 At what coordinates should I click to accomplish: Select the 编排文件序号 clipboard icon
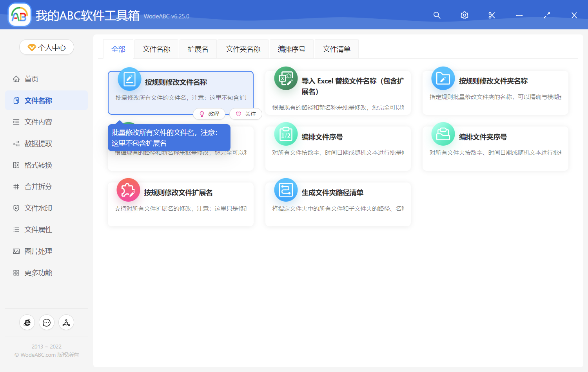click(x=286, y=134)
